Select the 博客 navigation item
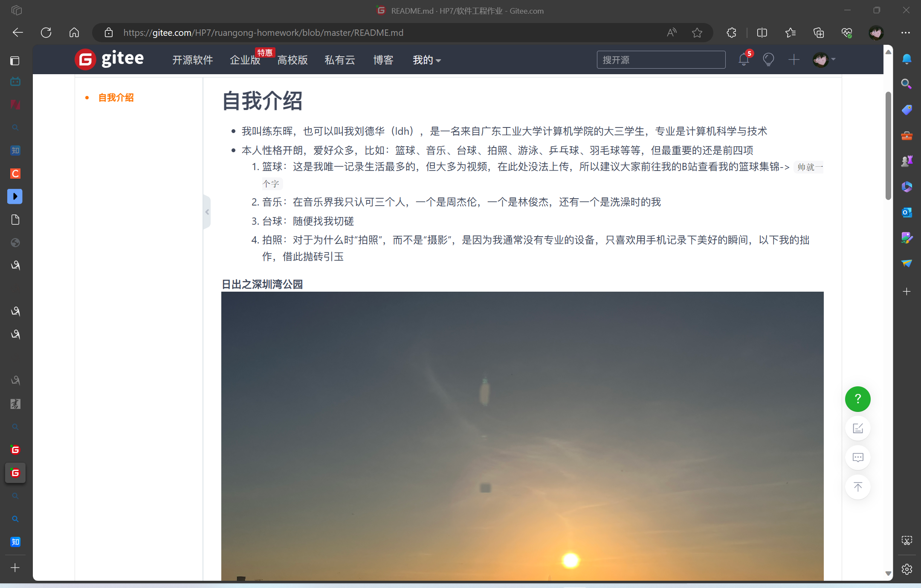Image resolution: width=921 pixels, height=588 pixels. 382,60
